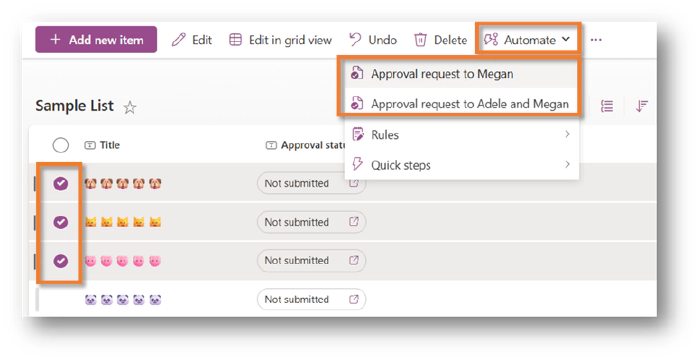Image resolution: width=700 pixels, height=360 pixels.
Task: Open approval details icon in panda row
Action: point(354,299)
